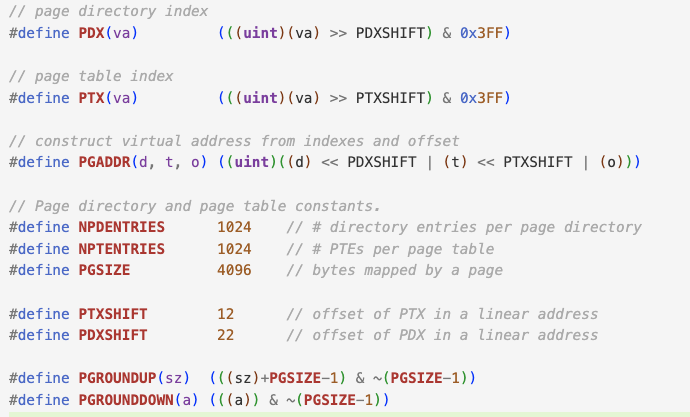Click PDXSHIFT inside the PDX macro body
This screenshot has height=417, width=690.
tap(390, 33)
